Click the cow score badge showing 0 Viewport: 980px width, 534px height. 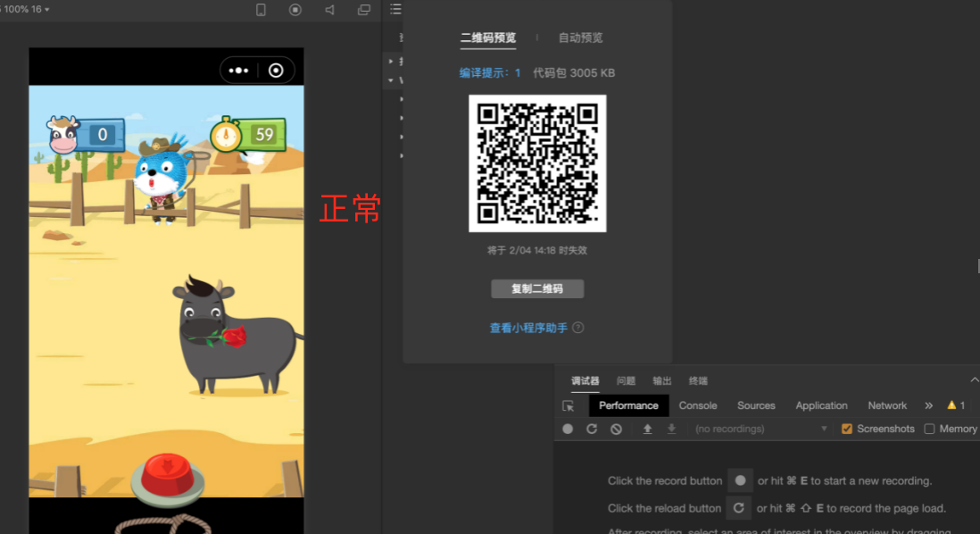point(86,134)
